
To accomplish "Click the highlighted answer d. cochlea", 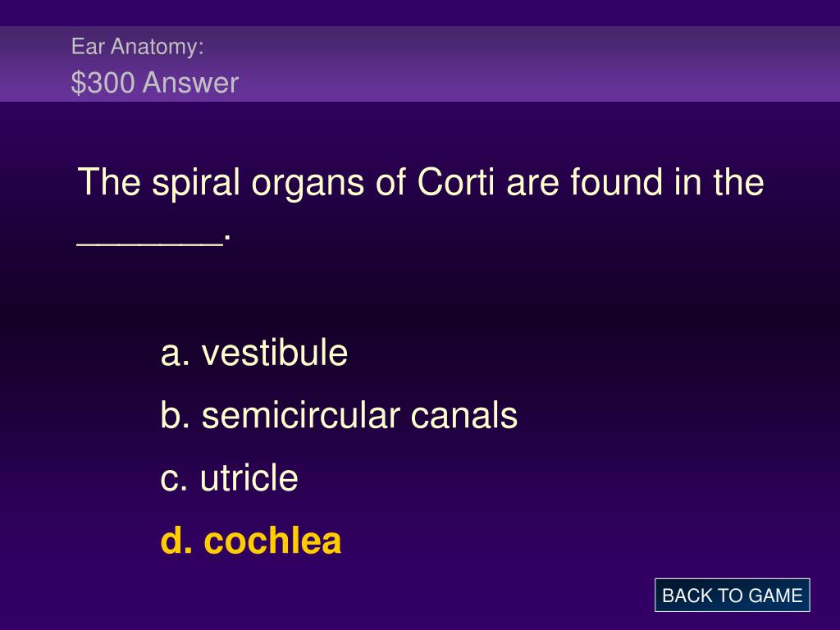I will pyautogui.click(x=251, y=540).
